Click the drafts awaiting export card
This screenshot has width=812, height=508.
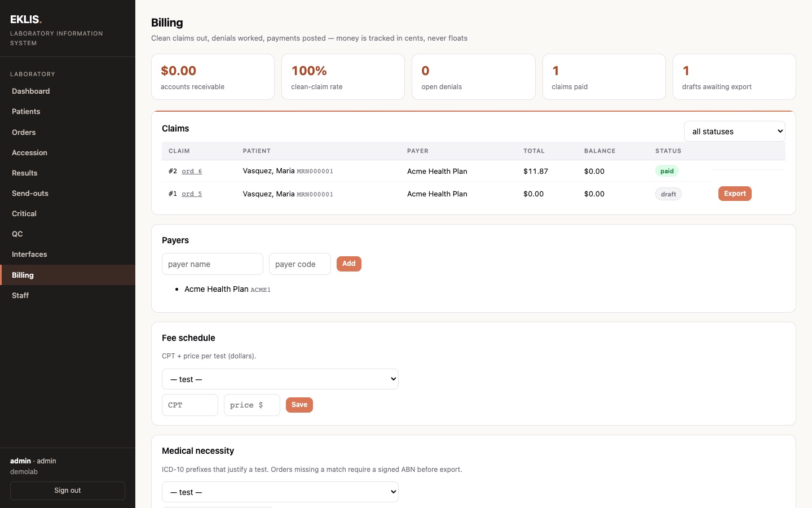[734, 77]
